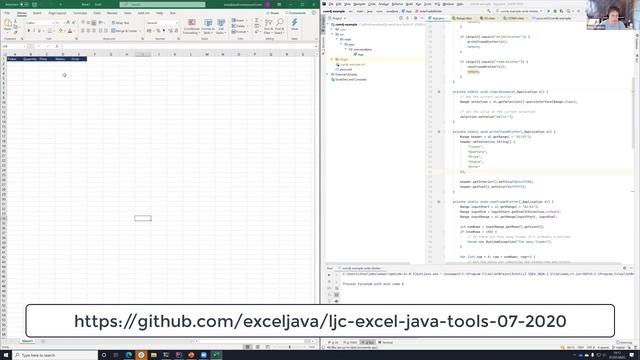
Task: Click Insert cells button in Excel ribbon
Action: coord(239,20)
